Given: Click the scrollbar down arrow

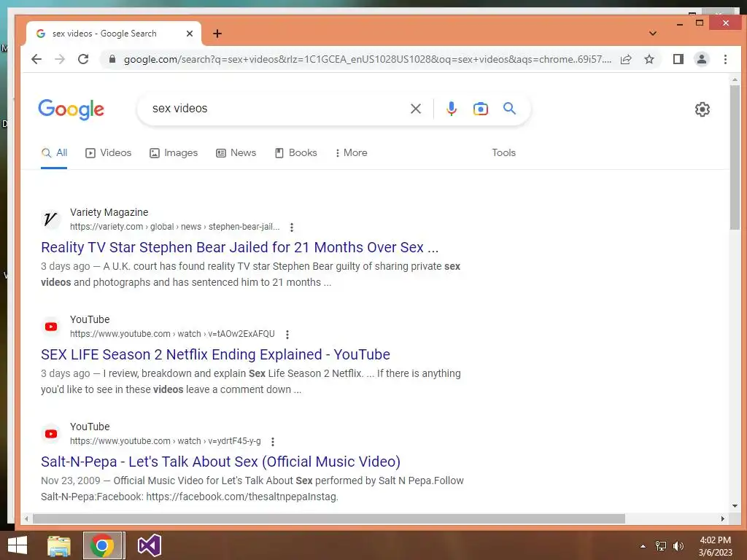Looking at the screenshot, I should click(735, 506).
